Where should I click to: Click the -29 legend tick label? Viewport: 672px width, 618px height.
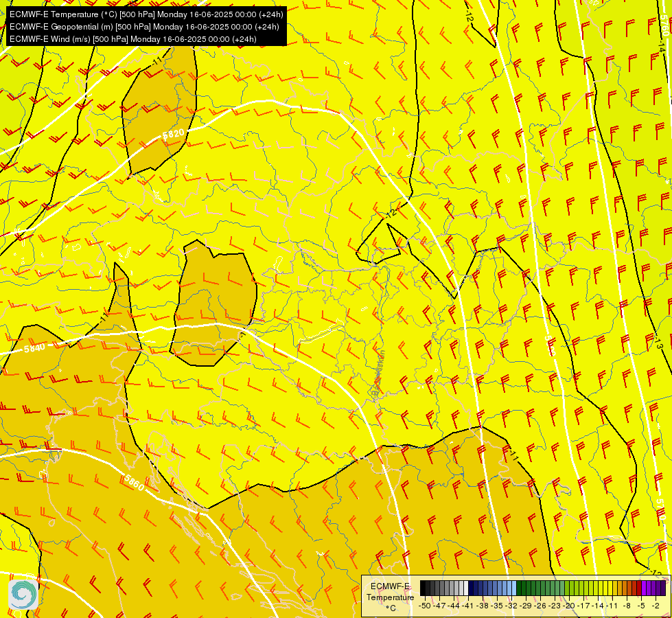point(526,606)
